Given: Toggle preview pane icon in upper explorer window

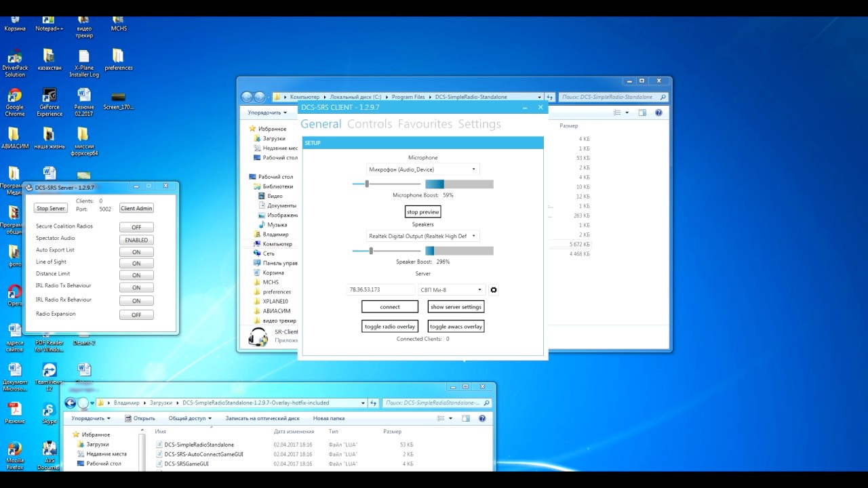Looking at the screenshot, I should coord(642,113).
